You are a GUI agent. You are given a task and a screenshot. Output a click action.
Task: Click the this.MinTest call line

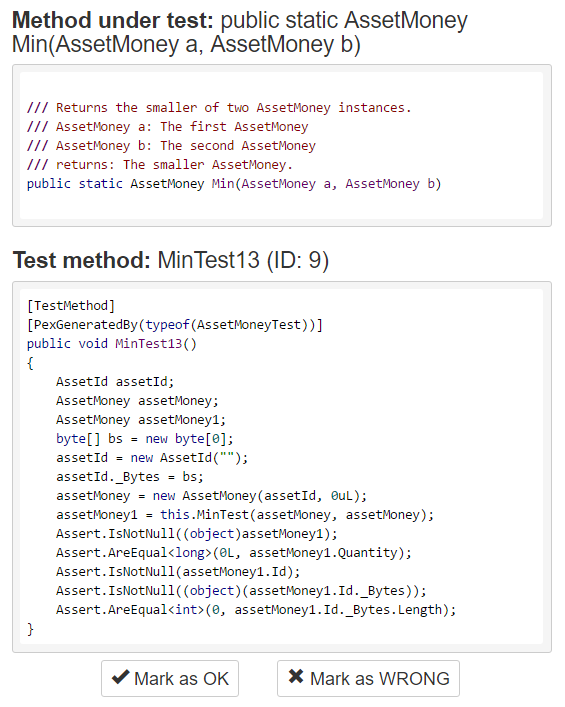(245, 514)
